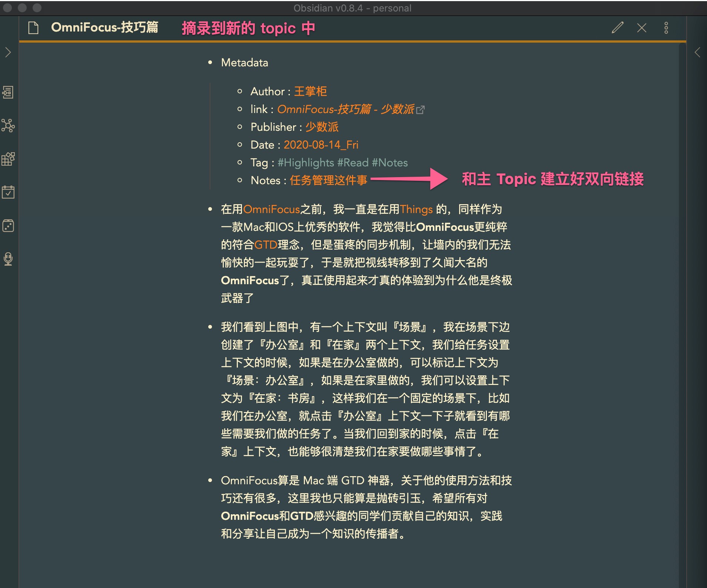Click the note title OmniFocus-技巧篇
The width and height of the screenshot is (707, 588).
(x=104, y=27)
